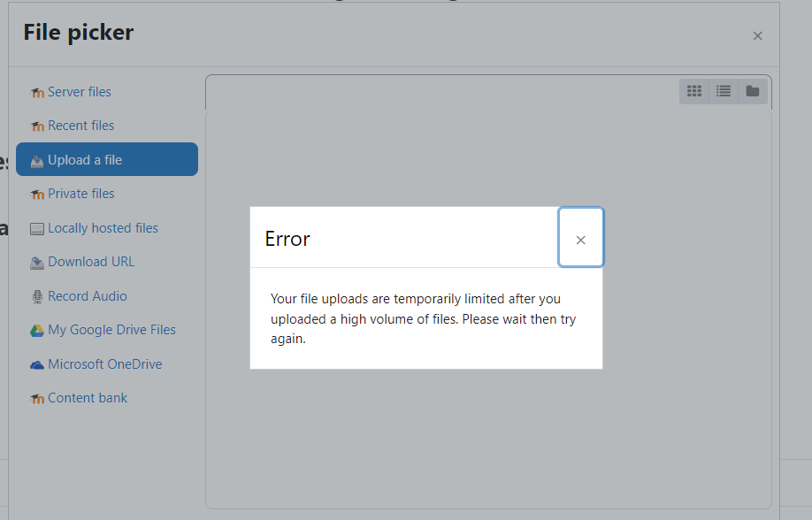Click the Record Audio microphone icon
Image resolution: width=812 pixels, height=520 pixels.
click(37, 297)
